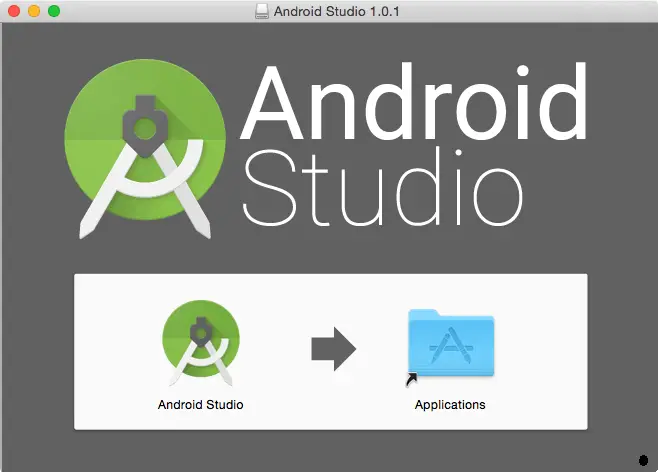Click the alias arrow badge on Applications folder
This screenshot has height=472, width=658.
[412, 380]
